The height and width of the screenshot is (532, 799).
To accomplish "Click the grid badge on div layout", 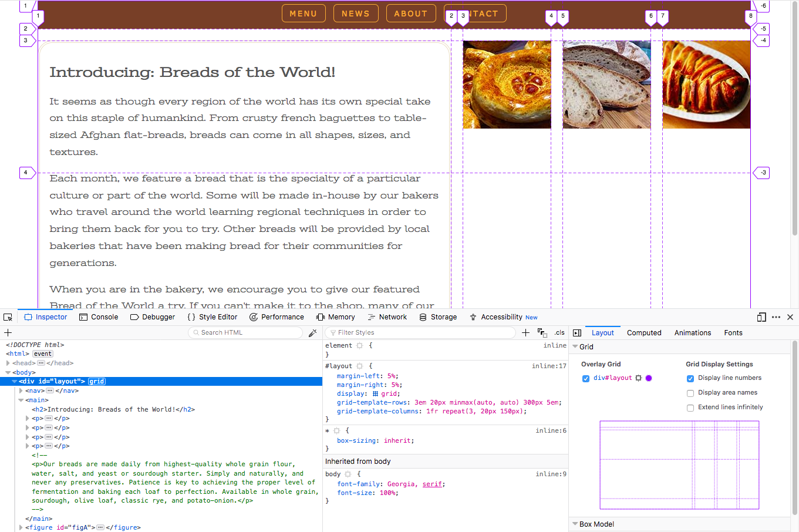I will click(97, 381).
